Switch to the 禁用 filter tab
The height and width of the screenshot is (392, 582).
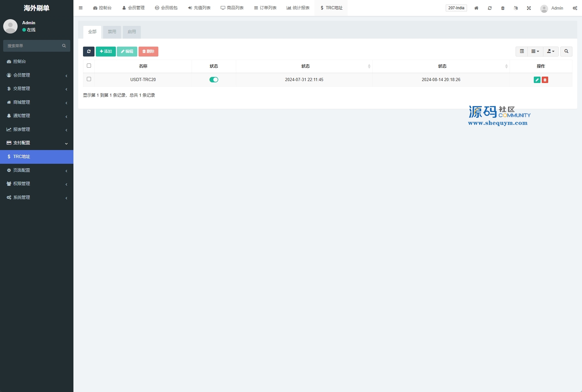[112, 32]
